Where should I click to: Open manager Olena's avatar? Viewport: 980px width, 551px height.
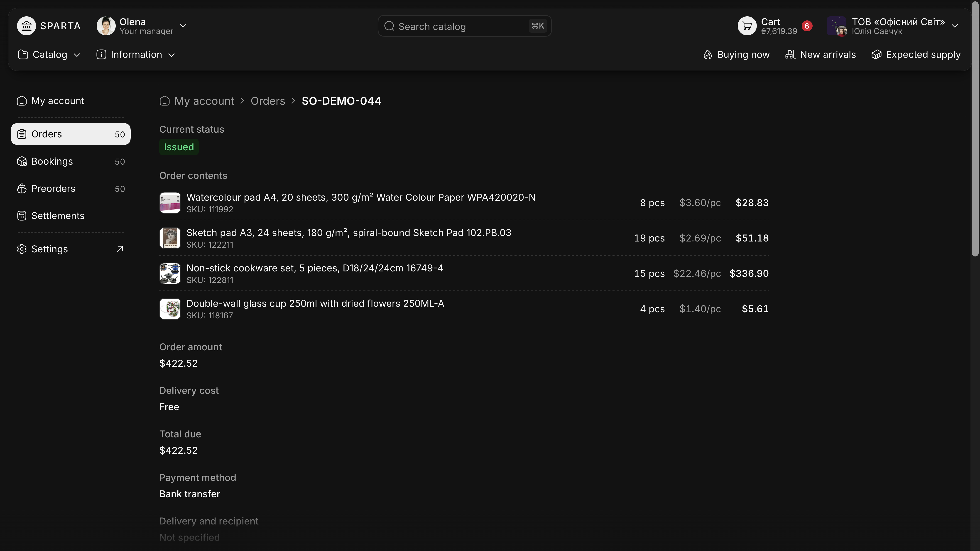point(106,26)
